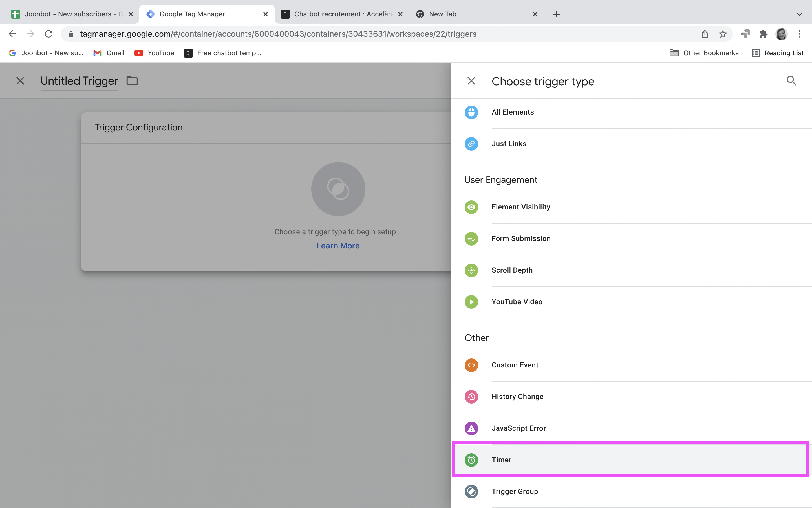
Task: Open the share page icon in address bar
Action: coord(705,34)
